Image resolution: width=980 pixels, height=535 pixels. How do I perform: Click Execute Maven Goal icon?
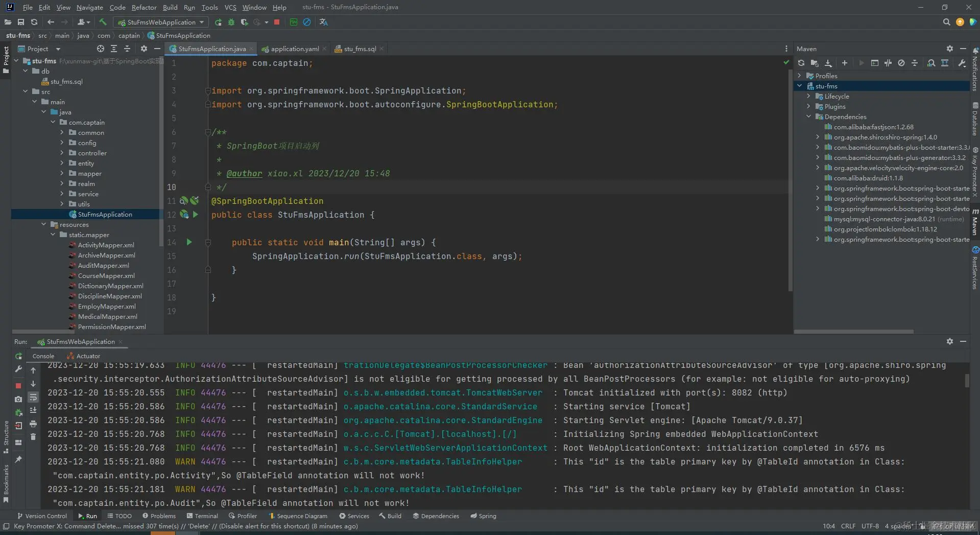(875, 63)
